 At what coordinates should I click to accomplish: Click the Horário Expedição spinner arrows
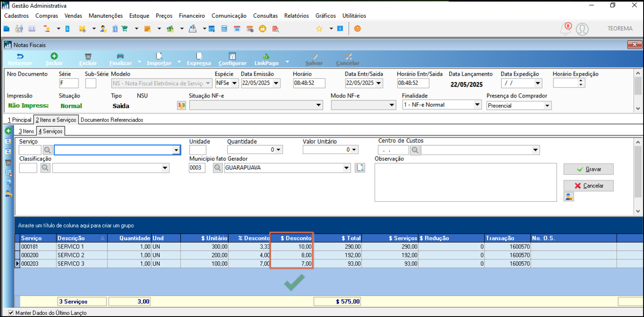[581, 83]
